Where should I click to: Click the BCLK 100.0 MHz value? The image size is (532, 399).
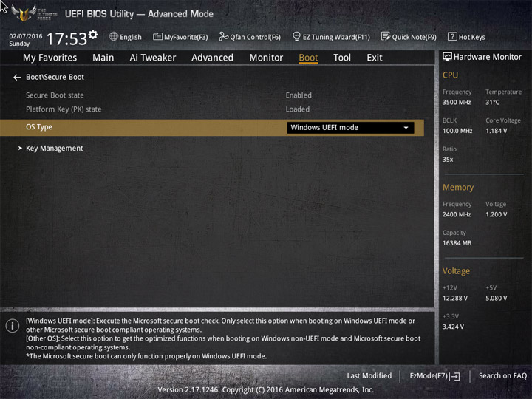457,131
